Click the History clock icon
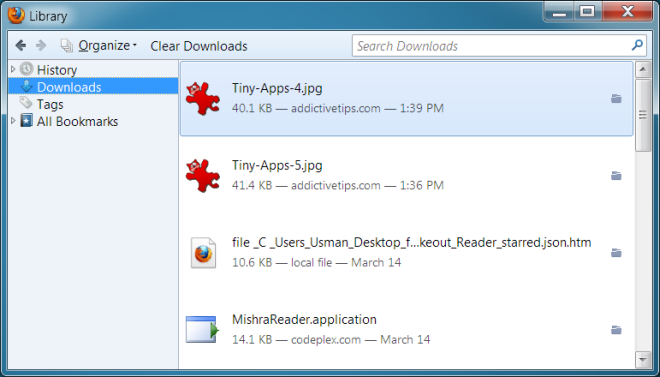The height and width of the screenshot is (377, 660). (26, 69)
